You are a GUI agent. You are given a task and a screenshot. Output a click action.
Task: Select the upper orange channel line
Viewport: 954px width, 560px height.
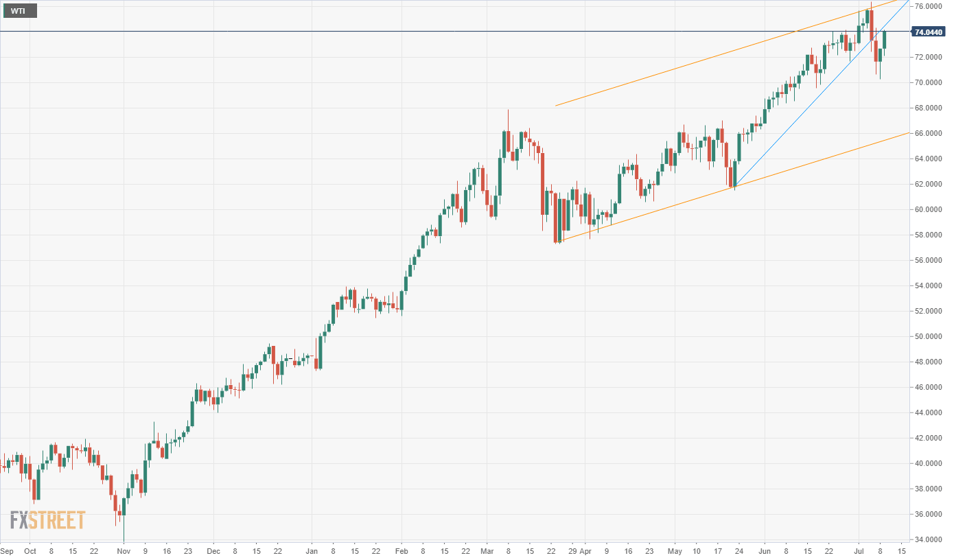686,67
